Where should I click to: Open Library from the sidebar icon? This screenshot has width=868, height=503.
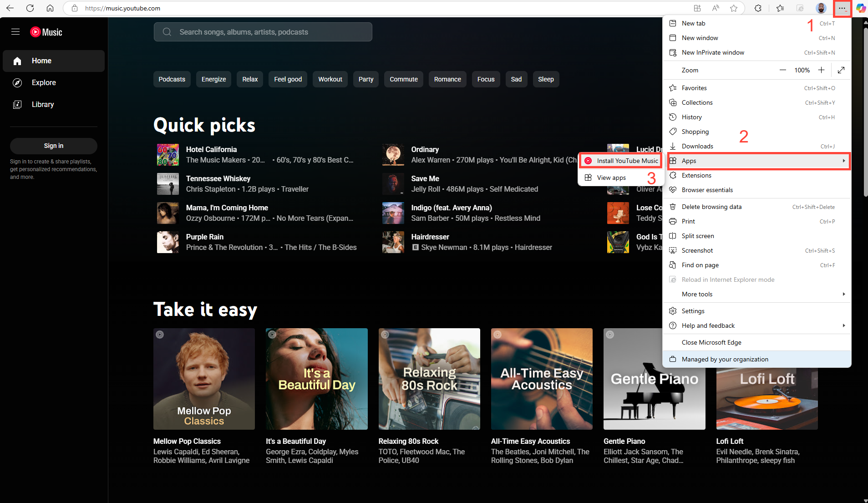click(x=17, y=104)
